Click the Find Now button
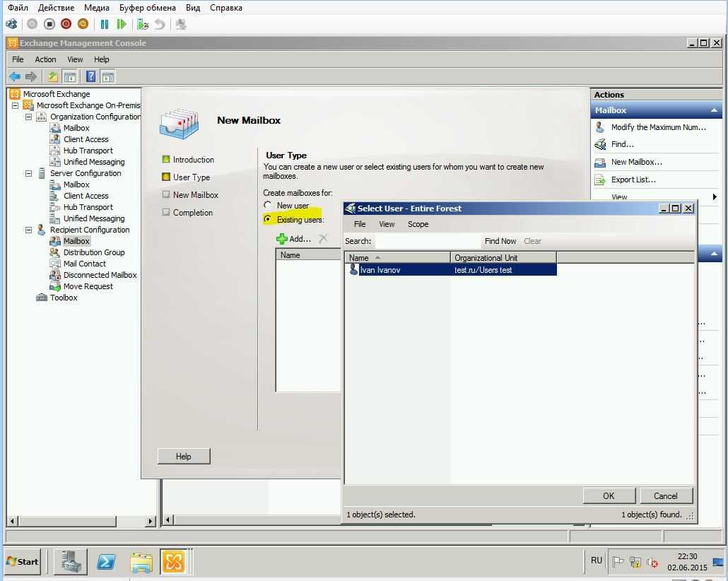The height and width of the screenshot is (581, 728). [500, 241]
